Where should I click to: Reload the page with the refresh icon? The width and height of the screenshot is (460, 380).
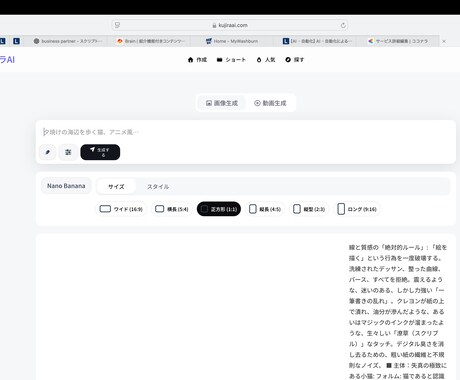pos(343,25)
